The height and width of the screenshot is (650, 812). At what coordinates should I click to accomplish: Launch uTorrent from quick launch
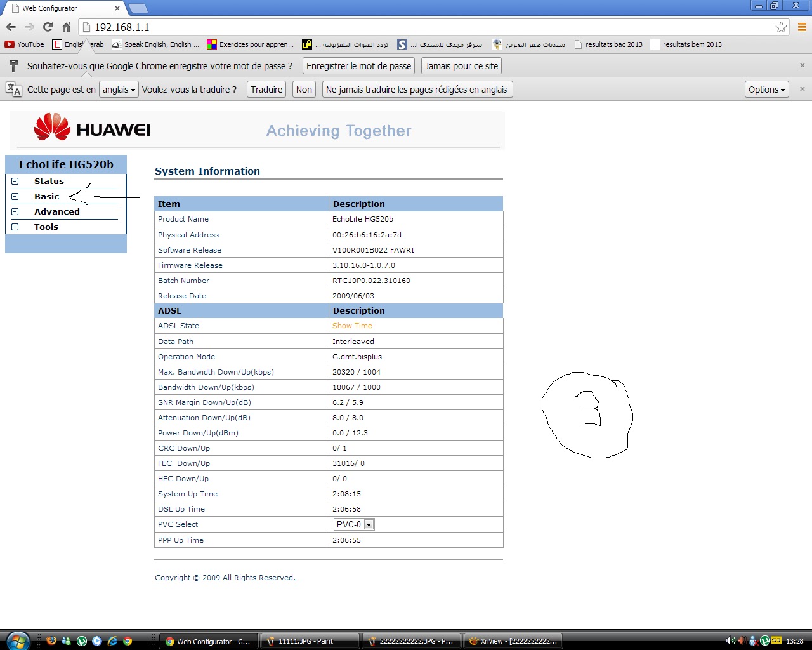click(x=82, y=641)
